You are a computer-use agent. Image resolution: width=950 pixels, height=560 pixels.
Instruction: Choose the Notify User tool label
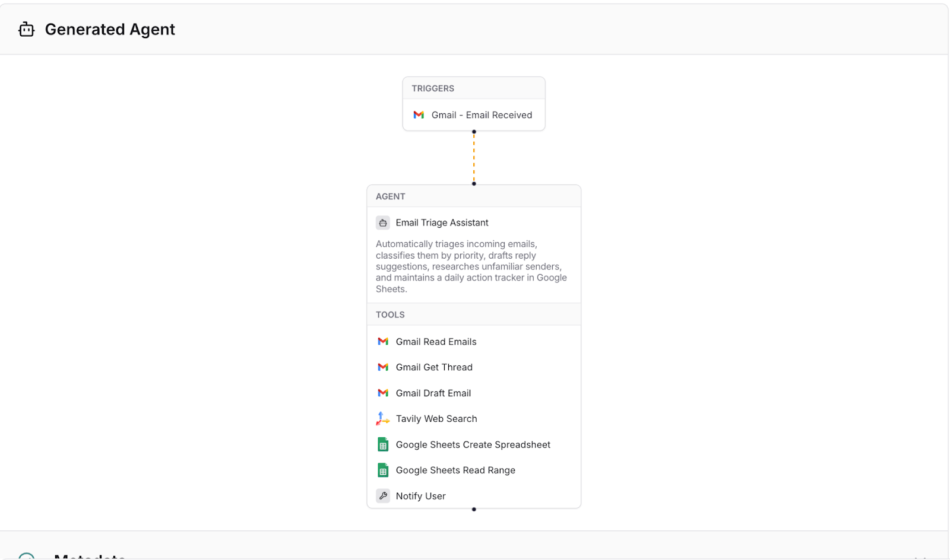(420, 496)
